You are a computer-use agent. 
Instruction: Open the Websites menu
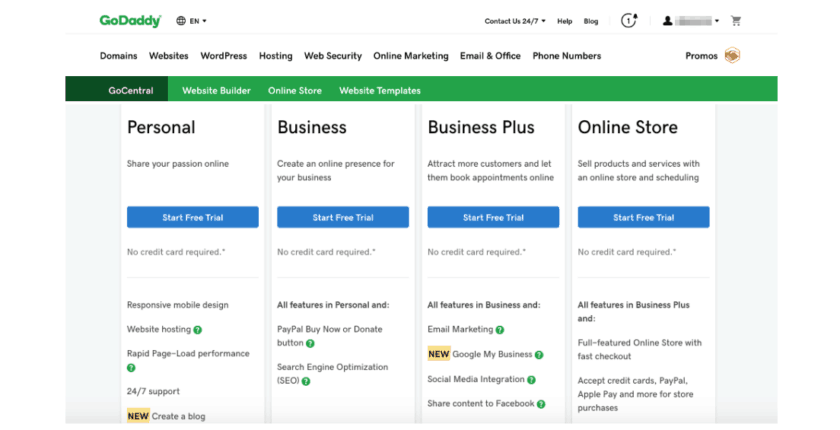click(x=169, y=56)
